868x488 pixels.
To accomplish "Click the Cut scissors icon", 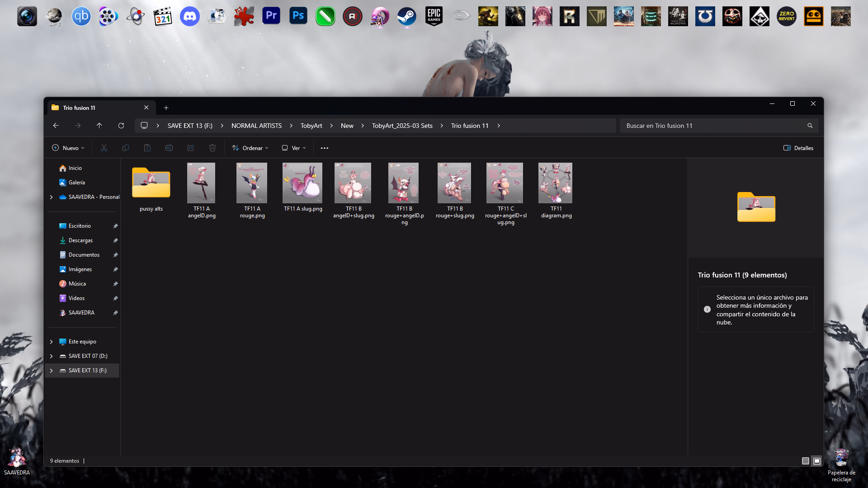I will tap(104, 148).
